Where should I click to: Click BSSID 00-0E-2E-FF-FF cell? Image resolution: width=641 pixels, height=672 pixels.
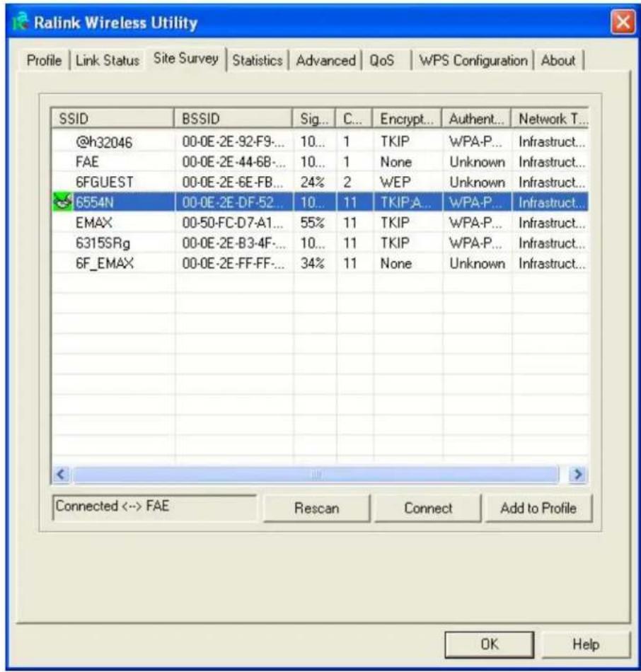point(233,263)
